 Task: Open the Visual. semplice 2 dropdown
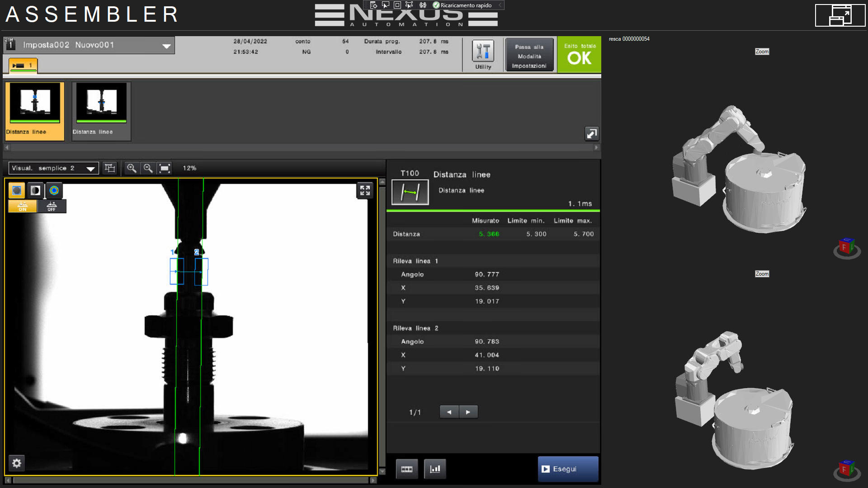tap(90, 169)
